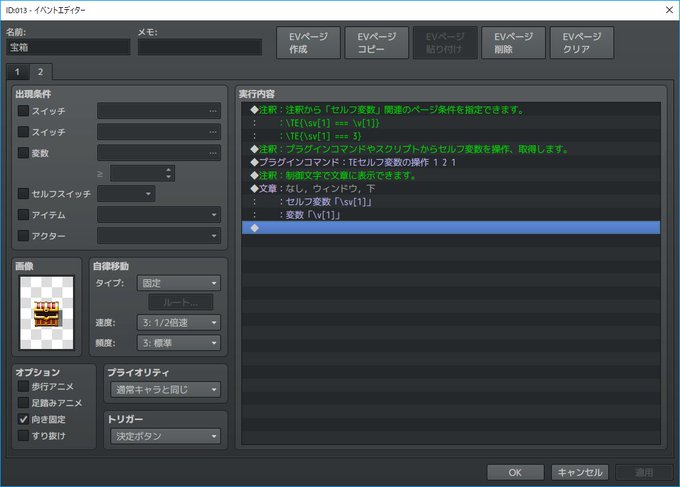680x487 pixels.
Task: Toggle the セルフスイッチ condition checkbox
Action: click(23, 193)
